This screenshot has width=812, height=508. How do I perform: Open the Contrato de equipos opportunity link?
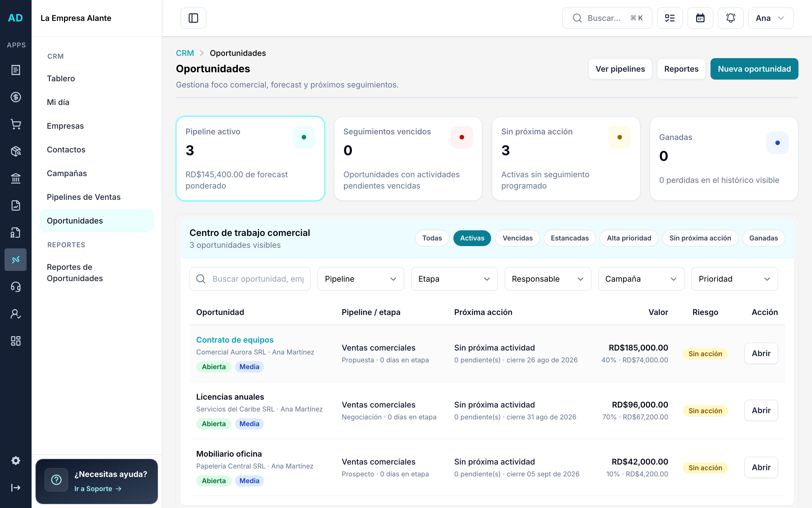(235, 340)
